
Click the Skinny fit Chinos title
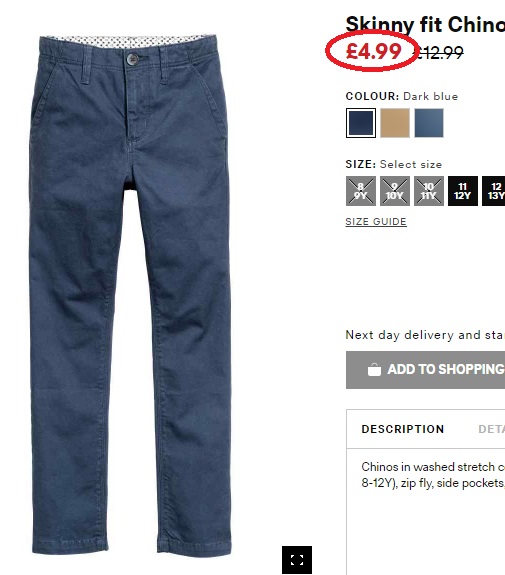(425, 25)
